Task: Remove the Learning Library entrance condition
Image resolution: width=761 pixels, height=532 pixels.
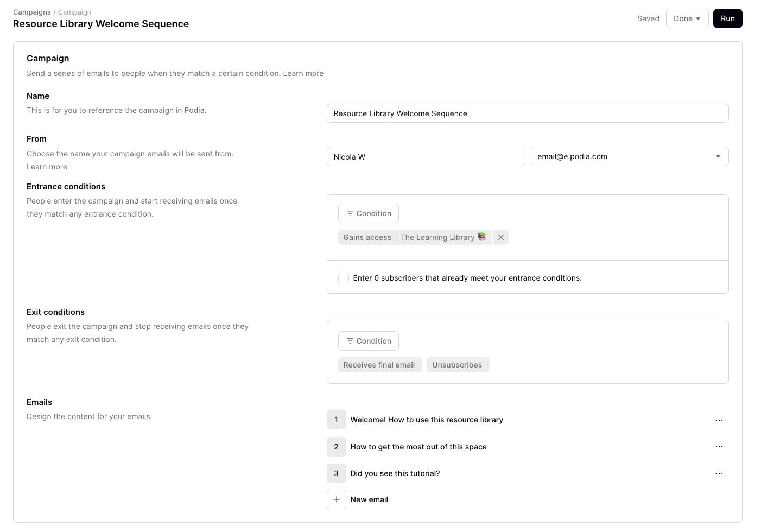Action: (x=500, y=237)
